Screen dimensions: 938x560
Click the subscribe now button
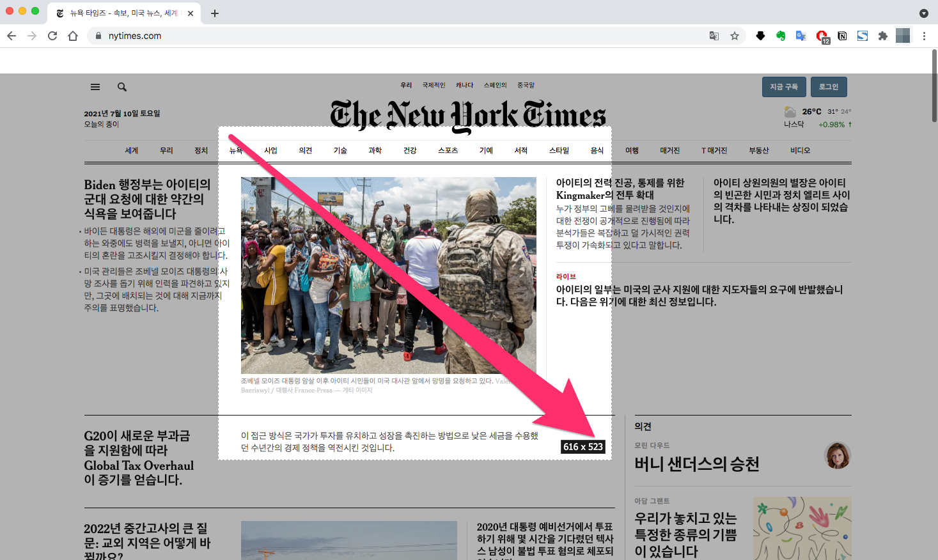(x=784, y=87)
